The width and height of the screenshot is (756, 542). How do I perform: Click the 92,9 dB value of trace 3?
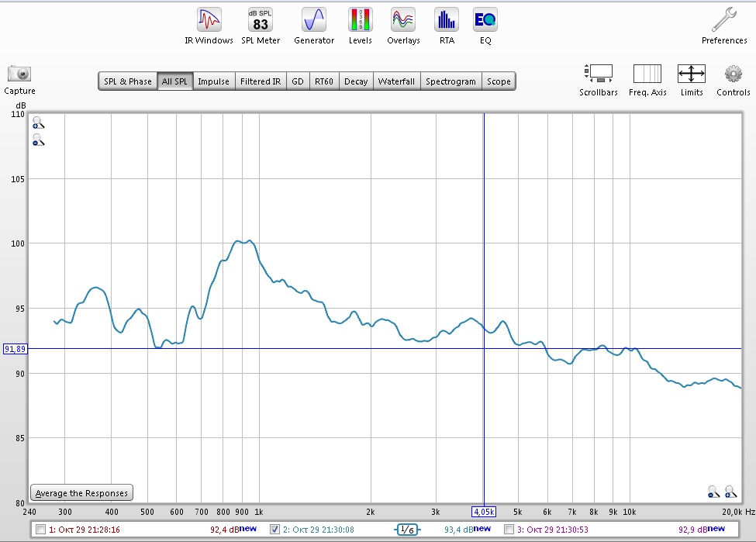click(693, 530)
